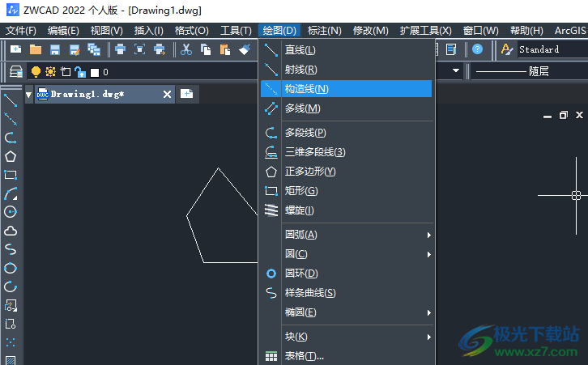
Task: Open Print Preview icon
Action: point(139,49)
